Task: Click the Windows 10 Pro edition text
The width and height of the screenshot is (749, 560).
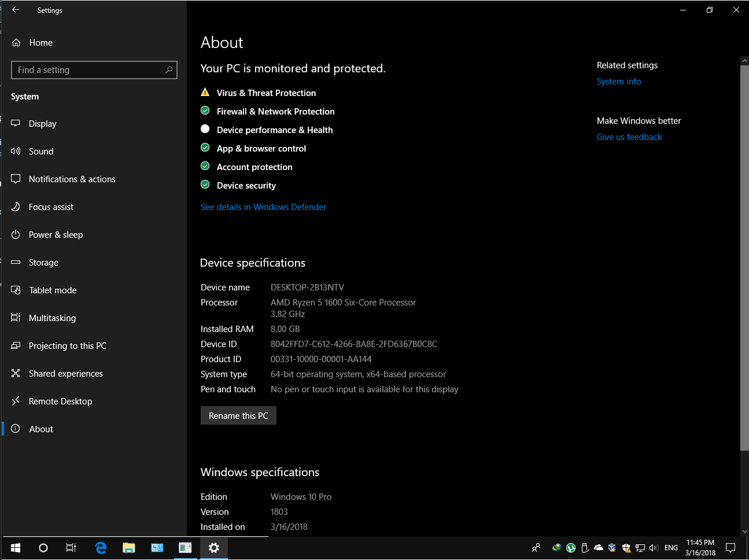Action: tap(301, 497)
